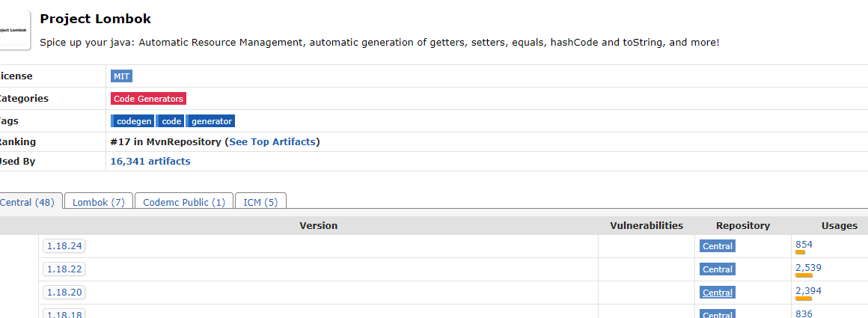Open the MIT license tag
Screen dimensions: 868x318
coord(121,76)
